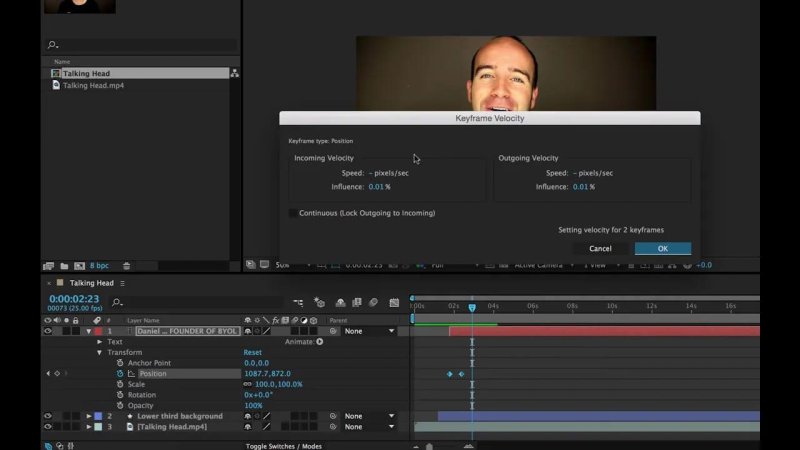This screenshot has height=450, width=800.
Task: Click the Opacity value 100%
Action: pyautogui.click(x=253, y=406)
